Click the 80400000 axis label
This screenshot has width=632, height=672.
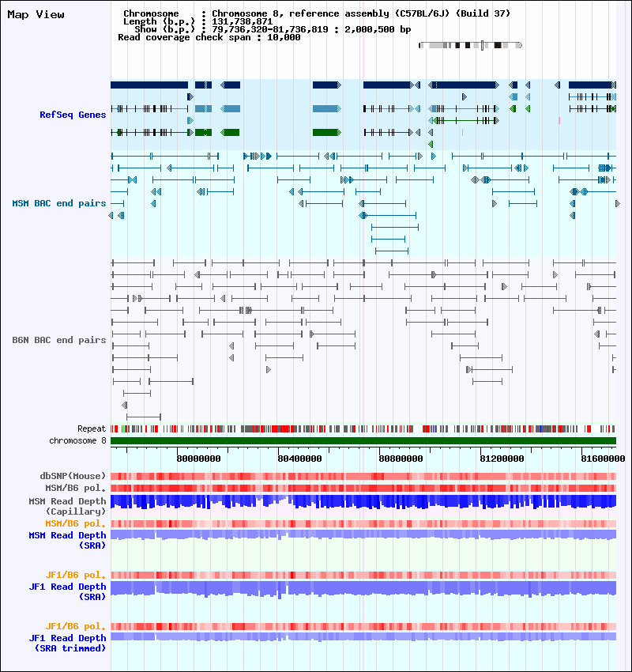(x=299, y=459)
